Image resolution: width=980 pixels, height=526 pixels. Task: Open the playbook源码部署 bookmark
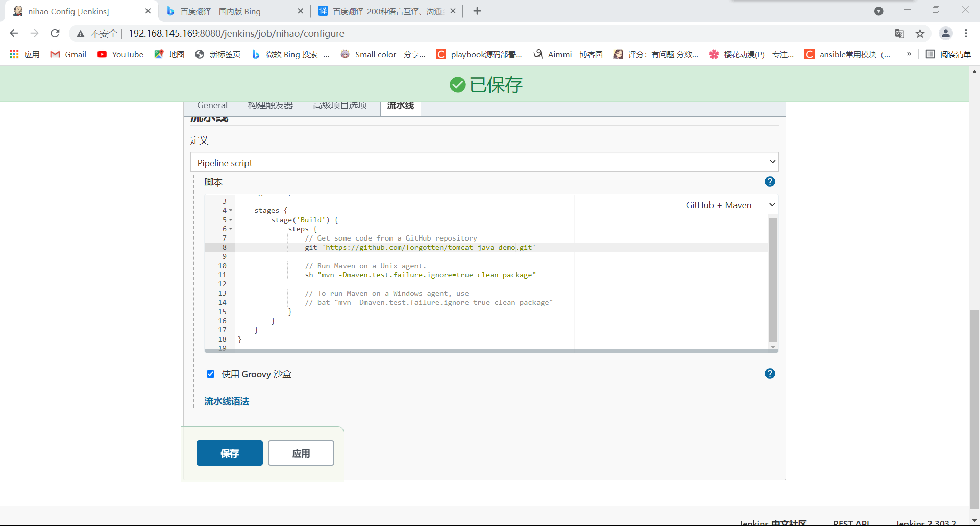pyautogui.click(x=479, y=54)
